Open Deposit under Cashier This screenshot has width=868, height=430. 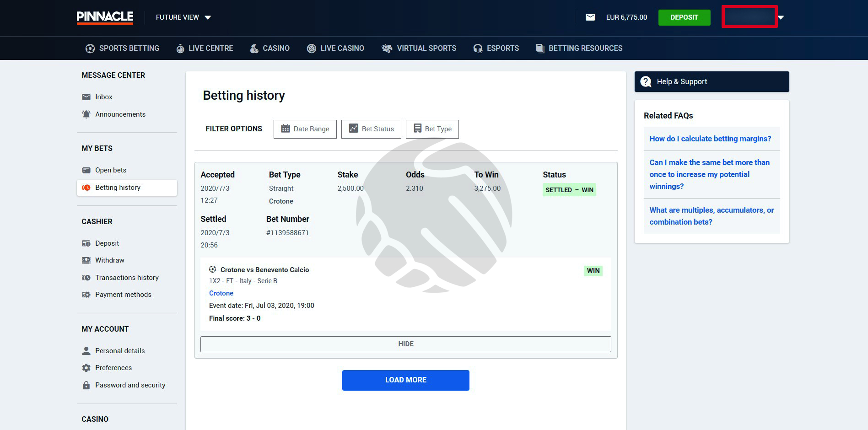point(107,243)
